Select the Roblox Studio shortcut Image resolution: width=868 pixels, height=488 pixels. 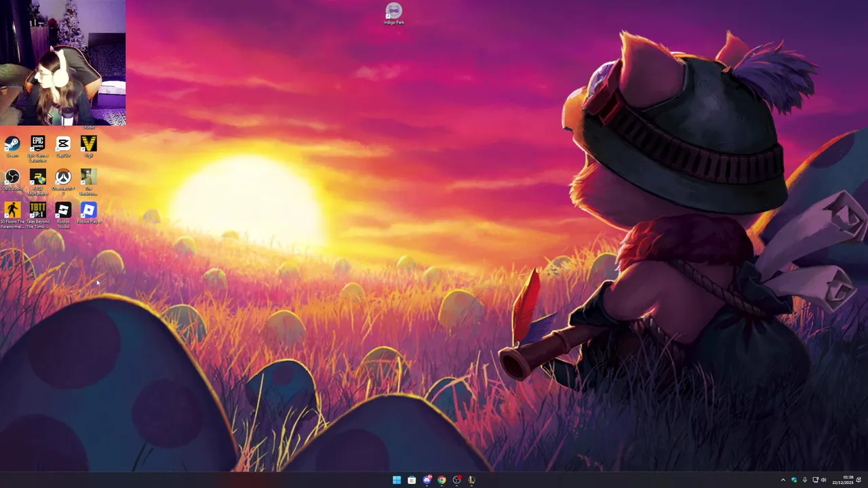click(63, 216)
